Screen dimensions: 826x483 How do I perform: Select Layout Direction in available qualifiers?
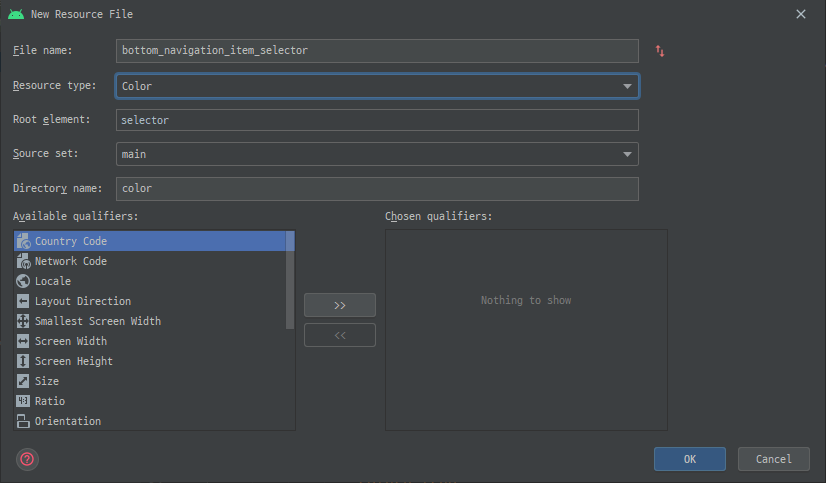point(150,301)
